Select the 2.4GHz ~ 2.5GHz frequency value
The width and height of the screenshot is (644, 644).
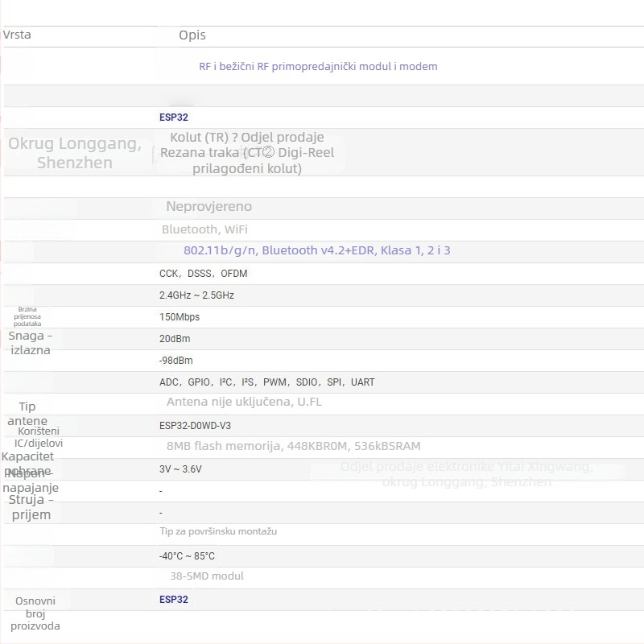point(196,295)
